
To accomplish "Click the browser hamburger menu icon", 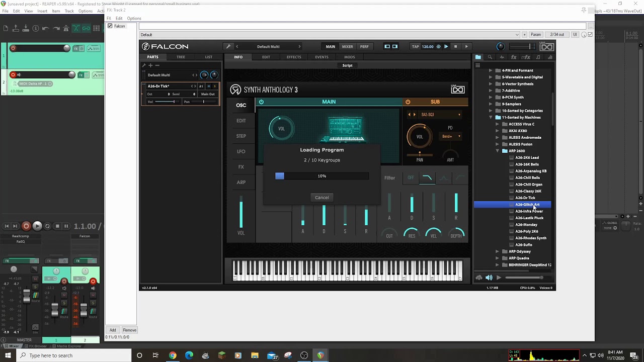I will [x=477, y=65].
